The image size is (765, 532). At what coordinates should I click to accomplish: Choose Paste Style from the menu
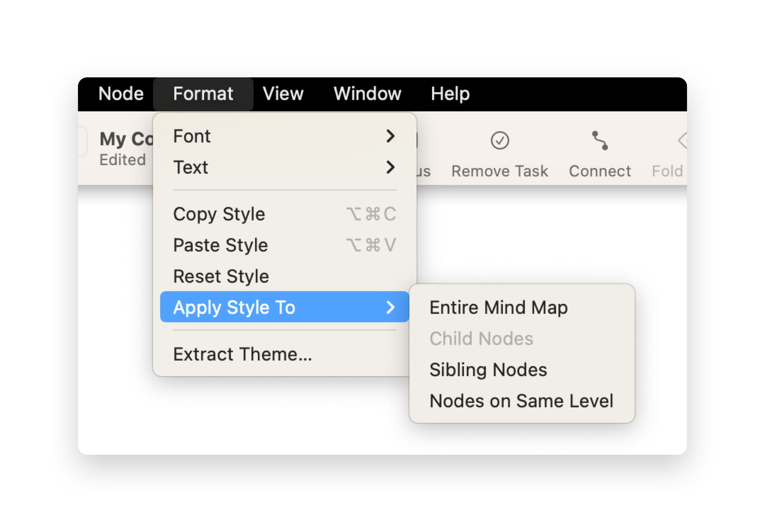pyautogui.click(x=220, y=245)
